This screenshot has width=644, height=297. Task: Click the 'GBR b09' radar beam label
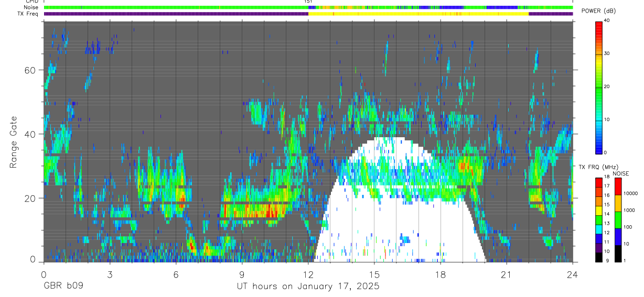click(62, 287)
